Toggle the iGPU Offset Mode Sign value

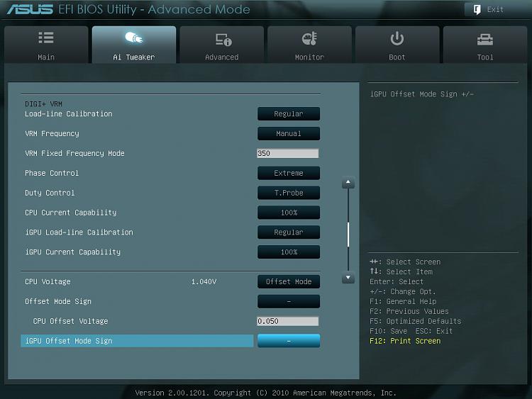click(x=289, y=341)
